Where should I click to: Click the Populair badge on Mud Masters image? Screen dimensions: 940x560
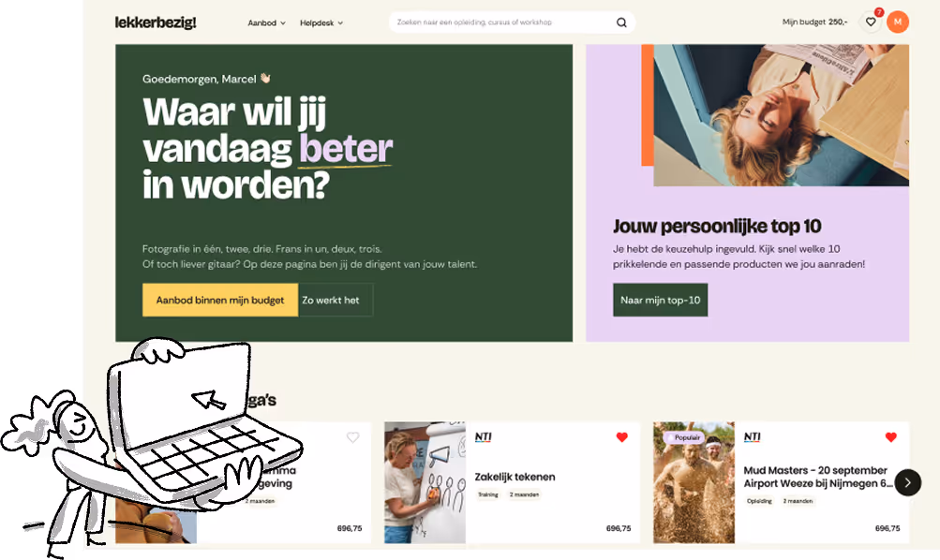pyautogui.click(x=683, y=438)
